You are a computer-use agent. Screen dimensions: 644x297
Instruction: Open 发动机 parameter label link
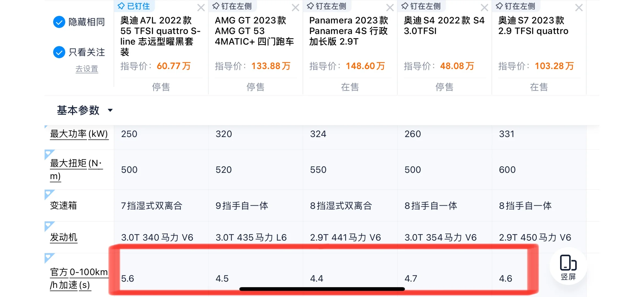64,237
